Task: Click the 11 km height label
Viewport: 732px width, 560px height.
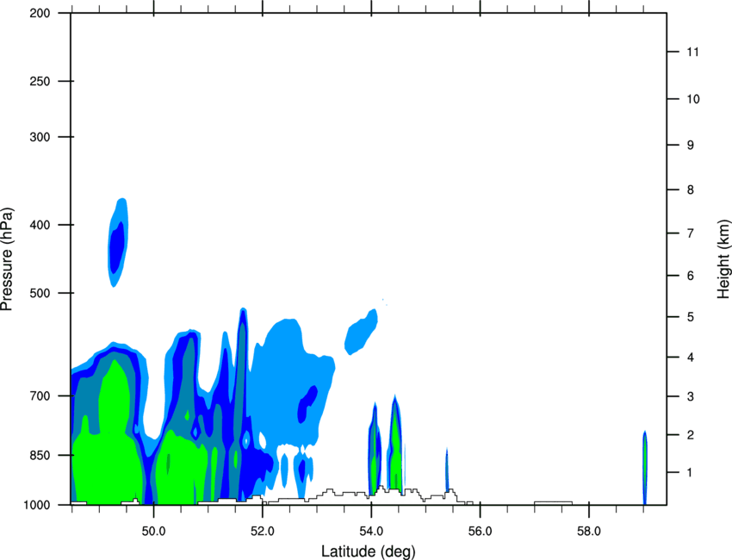Action: 692,52
